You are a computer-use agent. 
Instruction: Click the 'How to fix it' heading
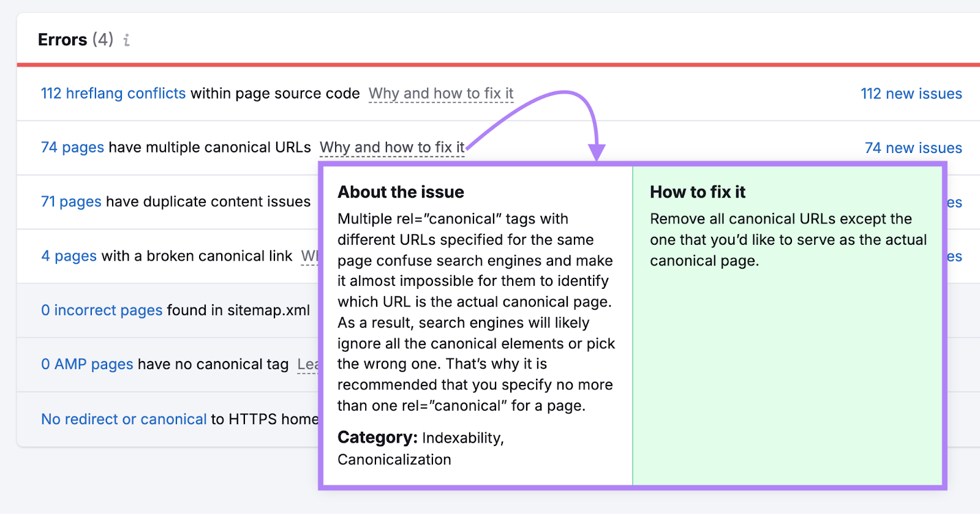(697, 192)
